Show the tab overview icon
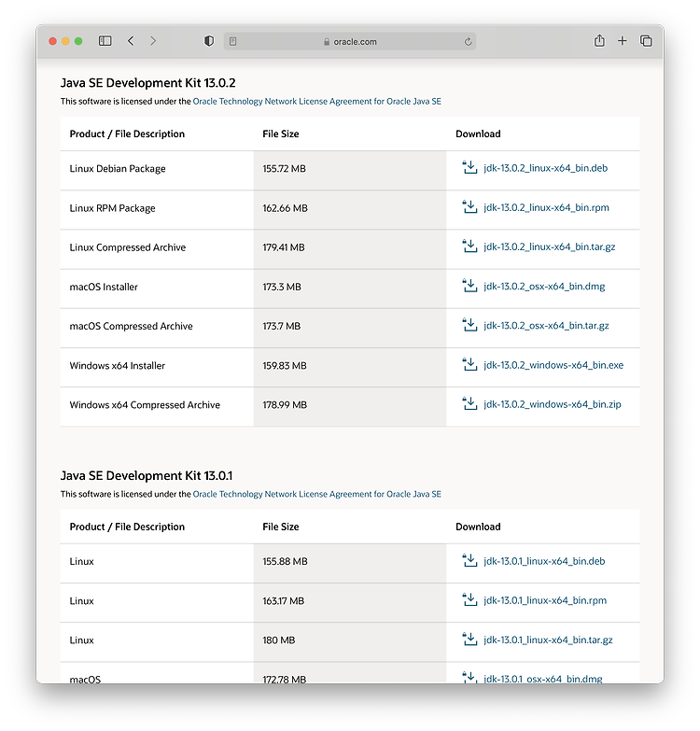Screen dimensions: 700x731 pos(646,41)
